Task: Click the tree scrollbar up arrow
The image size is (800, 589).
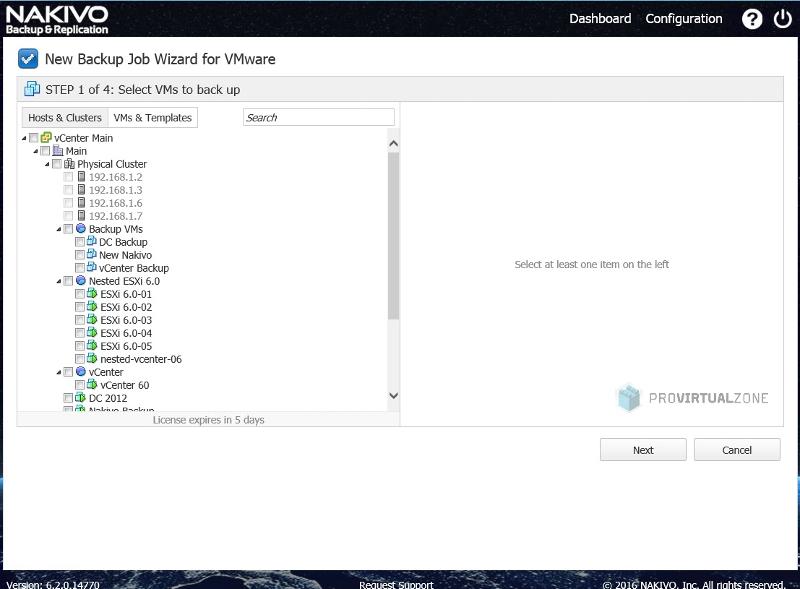Action: click(x=393, y=143)
